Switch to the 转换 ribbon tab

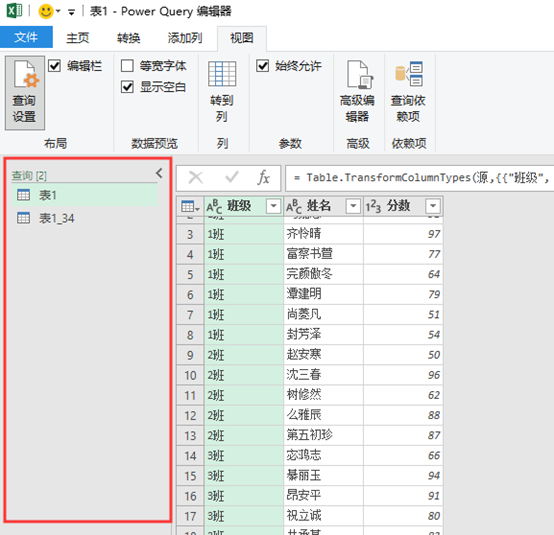point(128,37)
